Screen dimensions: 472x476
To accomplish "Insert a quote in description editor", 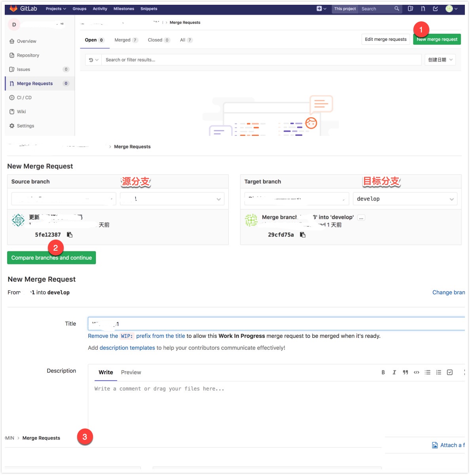I will [x=405, y=372].
